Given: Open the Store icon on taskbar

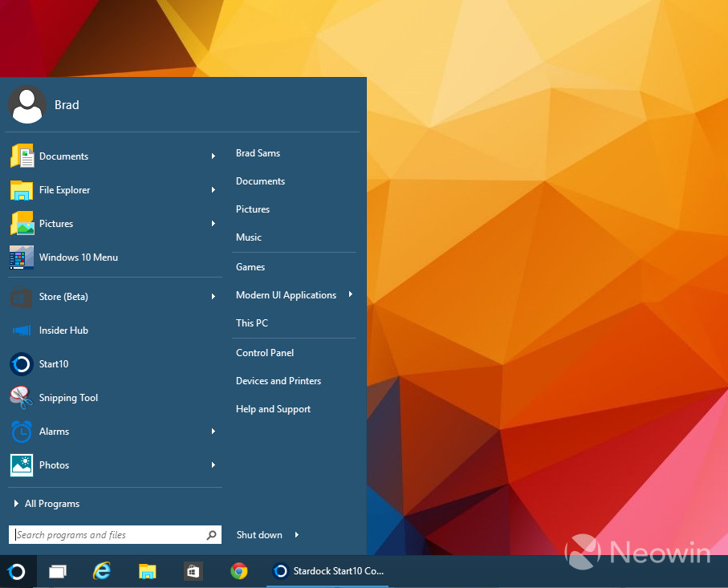Looking at the screenshot, I should (193, 571).
